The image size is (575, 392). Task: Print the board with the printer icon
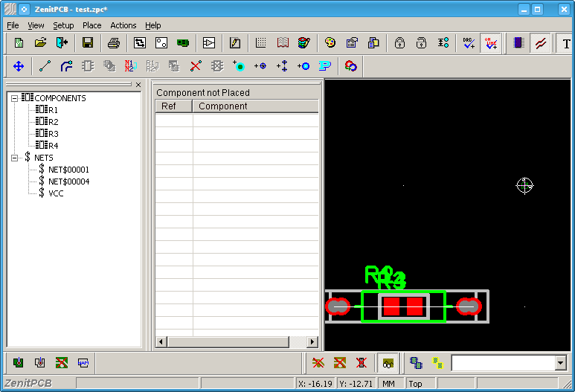(x=114, y=43)
